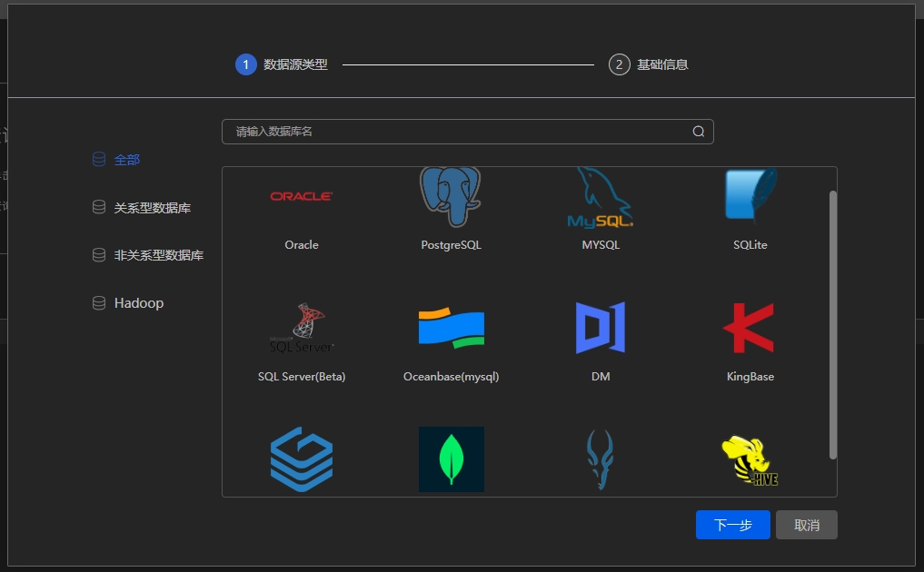Select the Hive yellow bee icon
The image size is (924, 572).
(750, 460)
